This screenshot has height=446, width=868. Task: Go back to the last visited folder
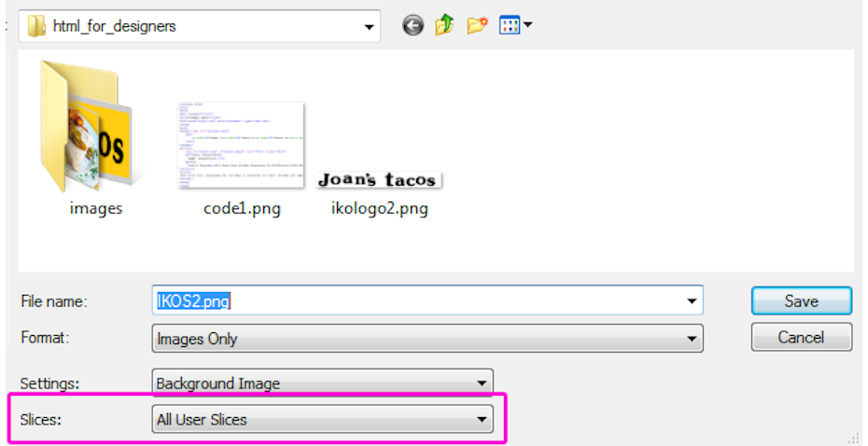(x=413, y=26)
